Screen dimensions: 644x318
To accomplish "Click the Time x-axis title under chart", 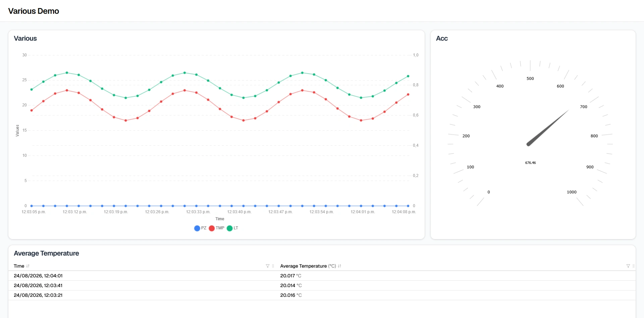I will click(x=220, y=219).
